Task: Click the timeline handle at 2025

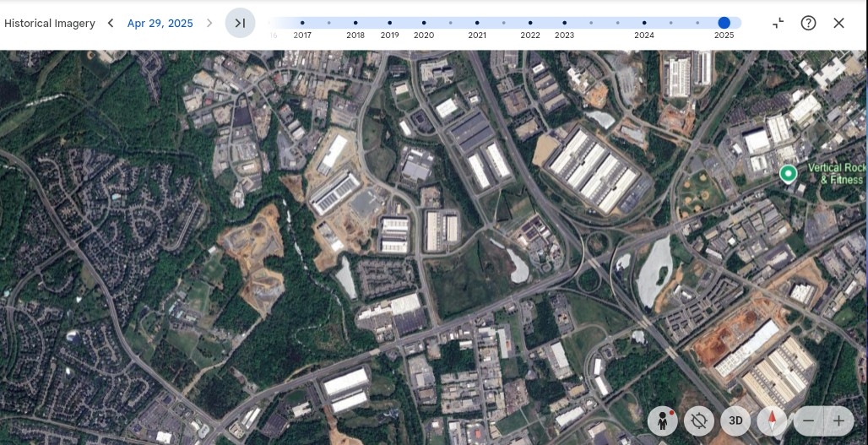Action: tap(724, 23)
